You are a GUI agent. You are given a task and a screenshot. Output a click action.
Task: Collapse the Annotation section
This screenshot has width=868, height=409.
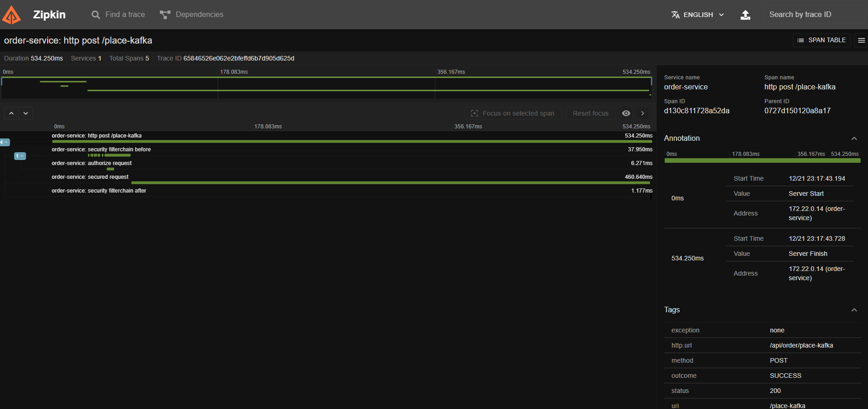(854, 138)
